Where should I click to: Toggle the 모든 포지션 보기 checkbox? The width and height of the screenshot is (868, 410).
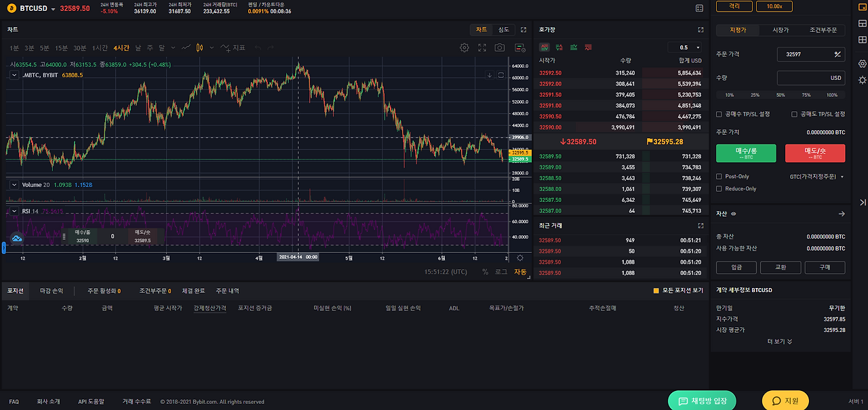point(656,291)
